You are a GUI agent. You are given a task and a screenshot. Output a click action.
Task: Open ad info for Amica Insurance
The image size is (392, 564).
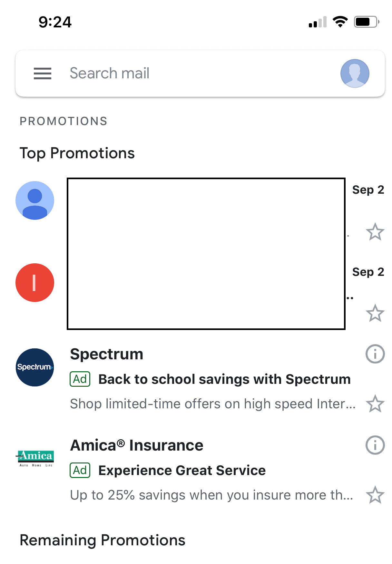(x=375, y=445)
